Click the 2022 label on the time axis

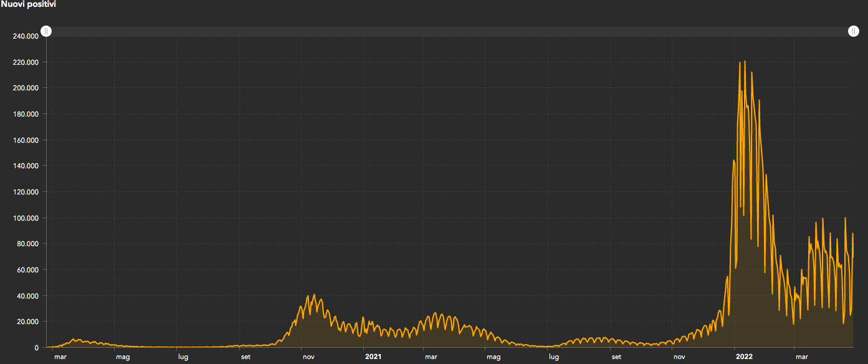[x=744, y=357]
